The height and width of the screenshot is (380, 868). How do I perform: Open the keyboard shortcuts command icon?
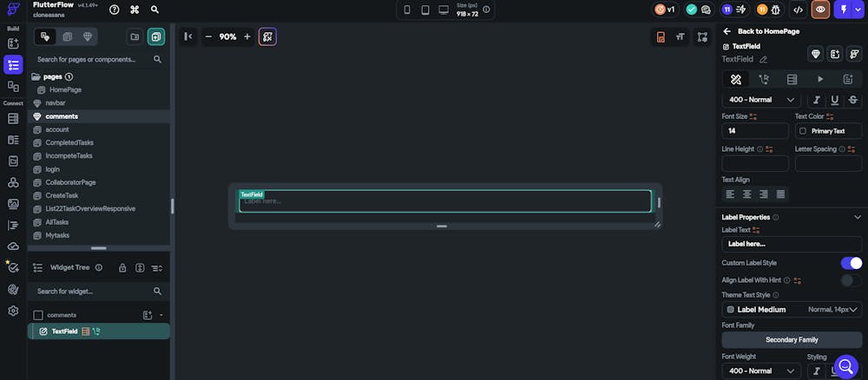coord(135,10)
